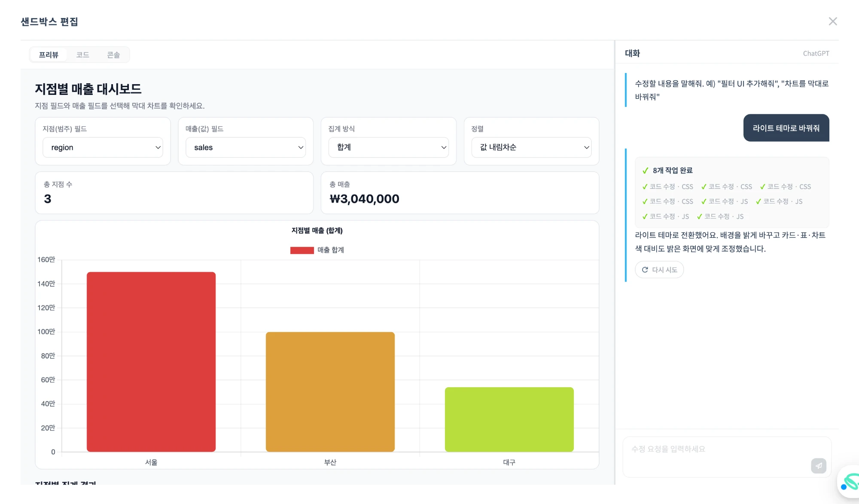Click the retry circular arrow icon
859x504 pixels.
[645, 270]
